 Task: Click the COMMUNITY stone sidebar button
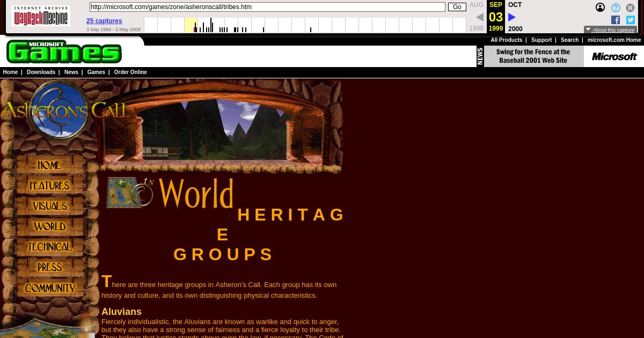(x=49, y=288)
